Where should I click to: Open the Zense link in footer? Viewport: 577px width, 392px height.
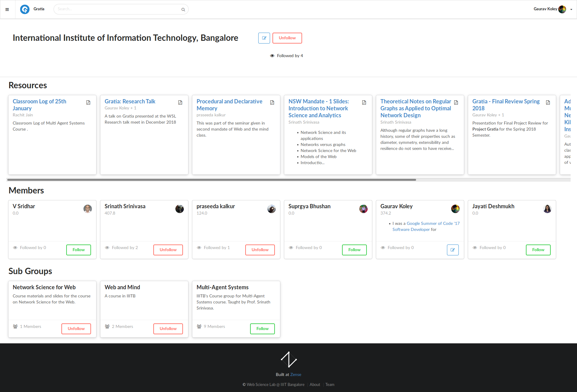click(x=296, y=375)
